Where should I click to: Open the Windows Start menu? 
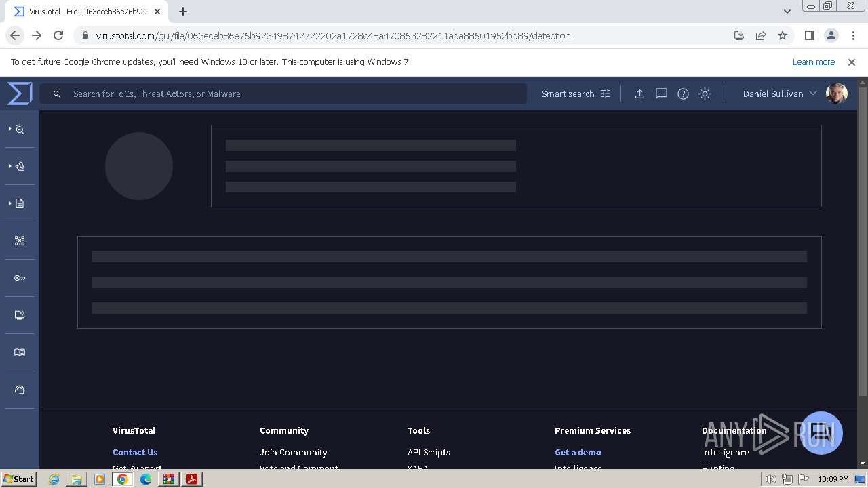19,479
